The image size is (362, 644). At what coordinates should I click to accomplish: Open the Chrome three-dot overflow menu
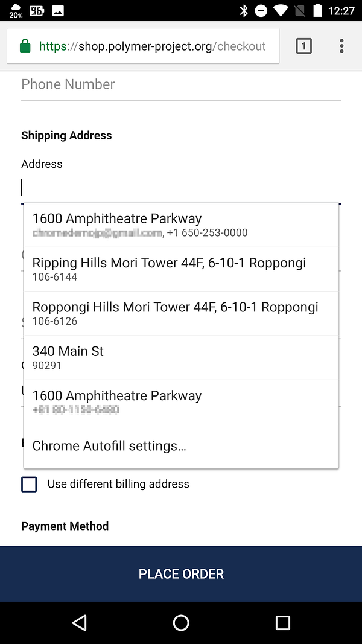pyautogui.click(x=341, y=46)
